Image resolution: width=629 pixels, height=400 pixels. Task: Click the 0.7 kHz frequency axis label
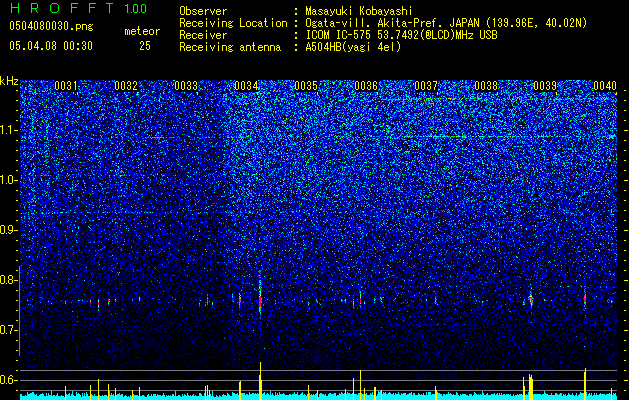pos(8,330)
